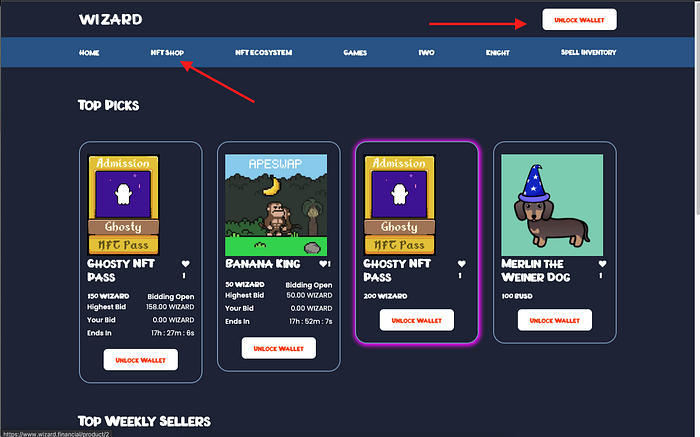Open the NFT Ecosystem menu
The width and height of the screenshot is (700, 437).
point(263,53)
